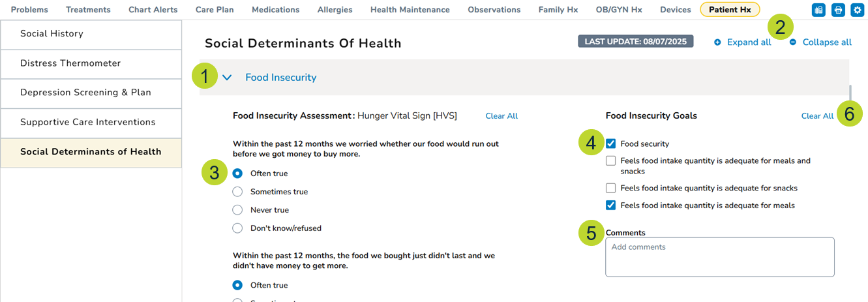Click the plus icon beside Expand all
The height and width of the screenshot is (302, 868).
[717, 42]
